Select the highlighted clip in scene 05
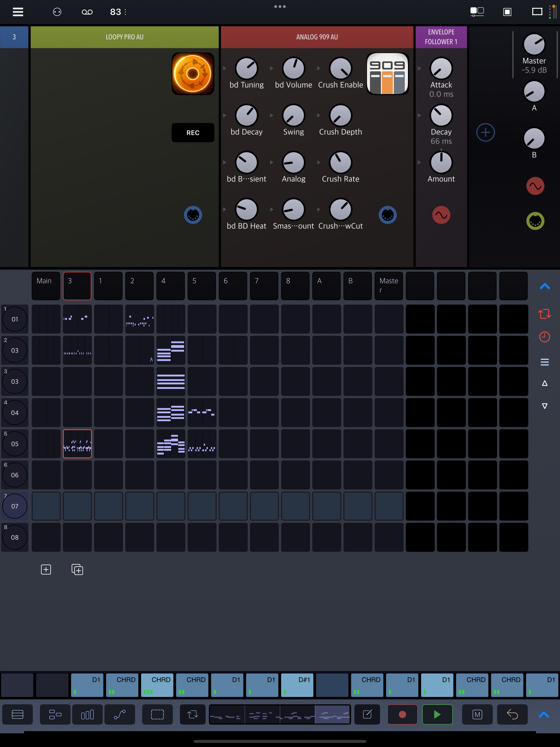This screenshot has width=560, height=747. click(77, 444)
